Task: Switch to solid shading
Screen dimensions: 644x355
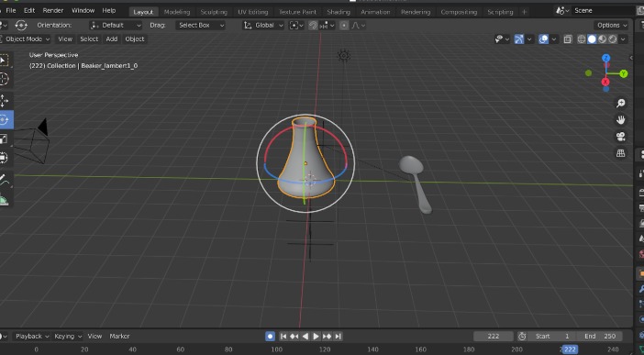Action: click(x=592, y=39)
